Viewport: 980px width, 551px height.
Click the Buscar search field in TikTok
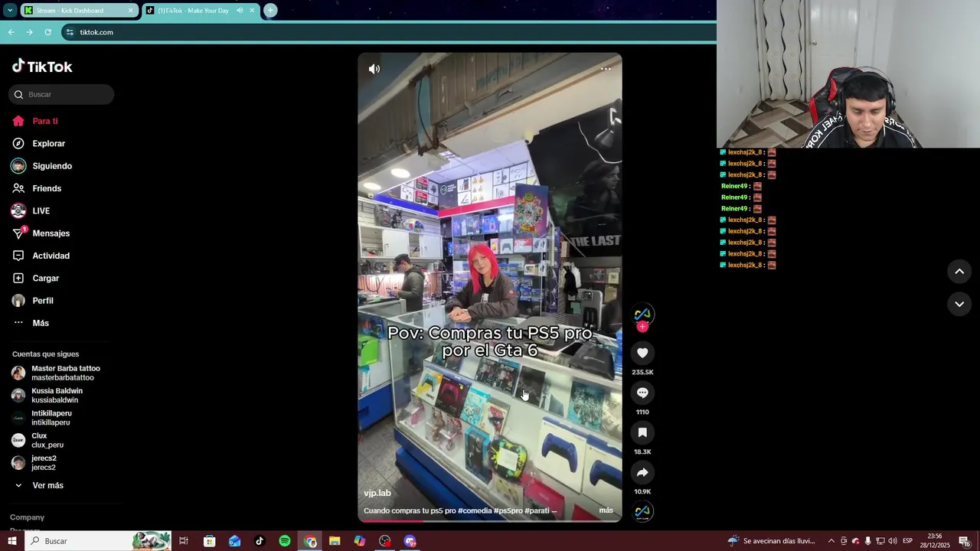(x=61, y=94)
